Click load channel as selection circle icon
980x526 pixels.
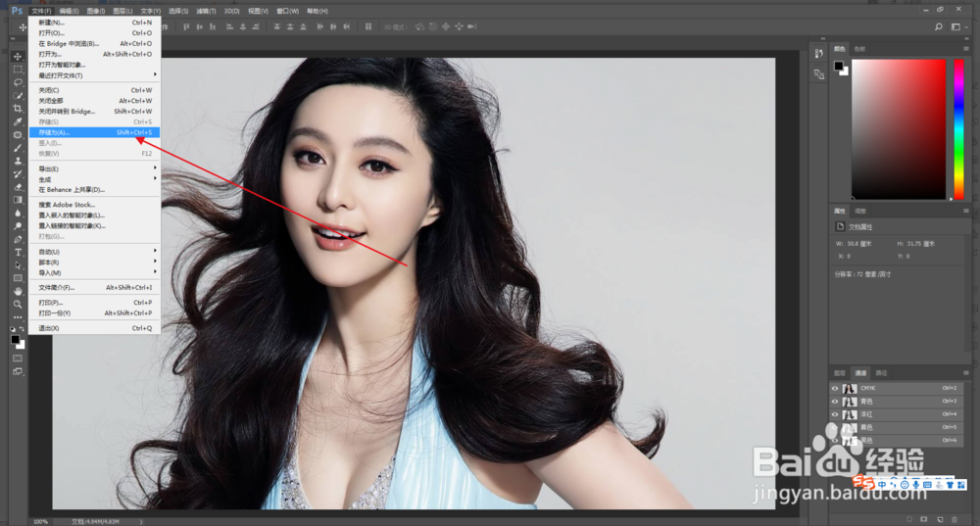tap(909, 519)
